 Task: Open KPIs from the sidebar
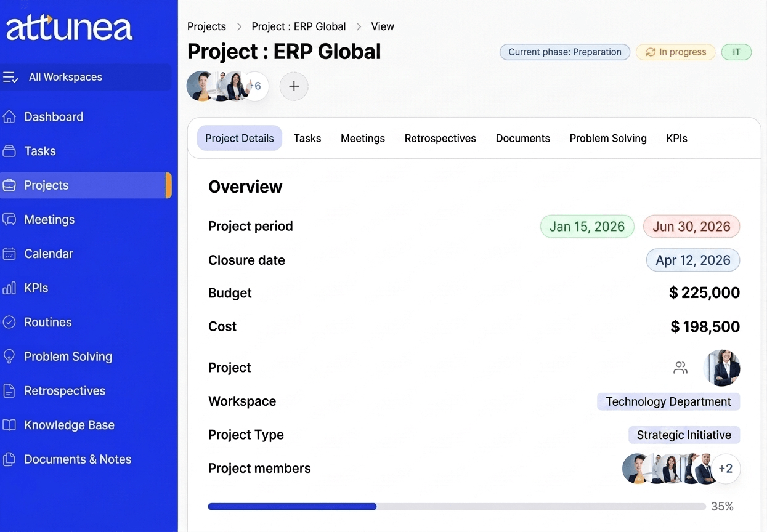tap(86, 288)
